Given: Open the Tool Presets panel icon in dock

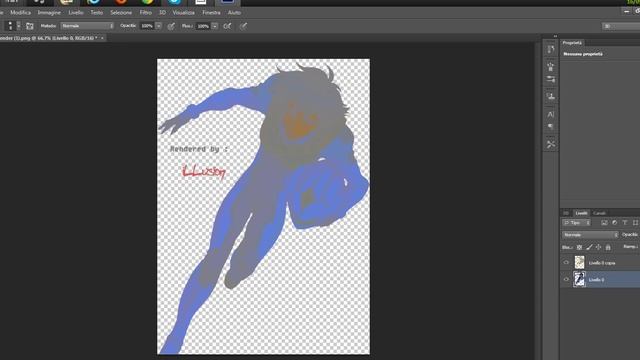Looking at the screenshot, I should click(x=551, y=144).
